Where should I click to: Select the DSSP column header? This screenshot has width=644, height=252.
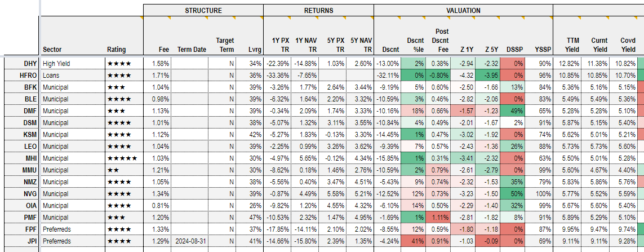513,49
